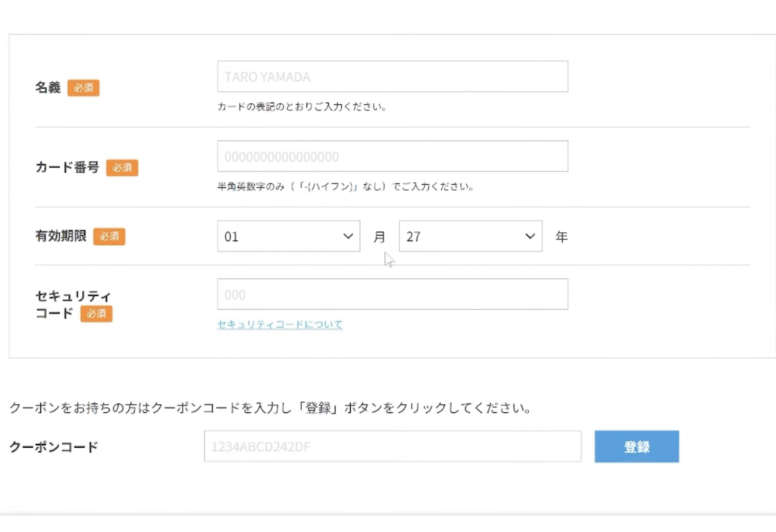Click the セキュリティコード field label

73,305
